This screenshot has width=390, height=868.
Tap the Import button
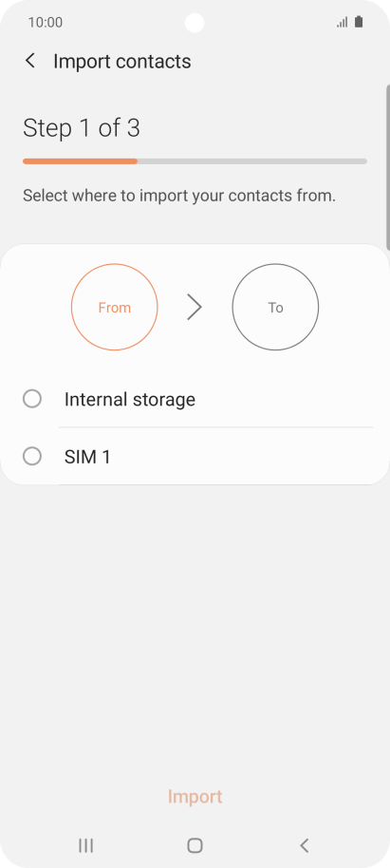pos(195,797)
